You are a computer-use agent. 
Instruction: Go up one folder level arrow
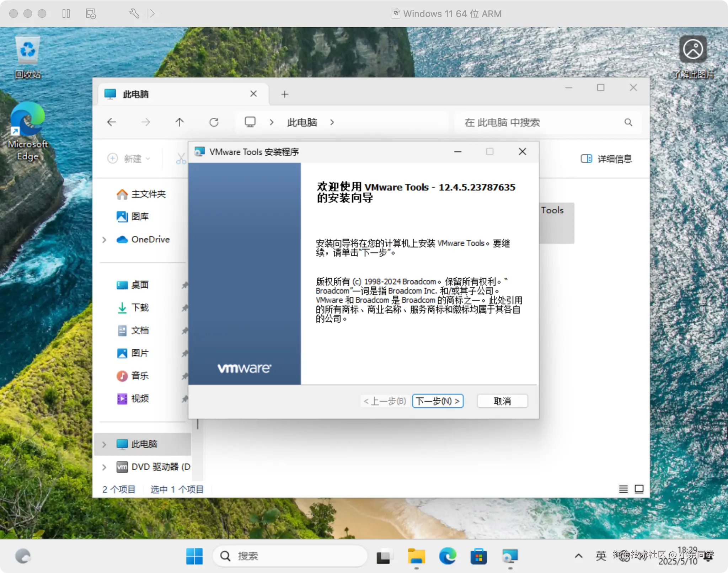coord(180,122)
